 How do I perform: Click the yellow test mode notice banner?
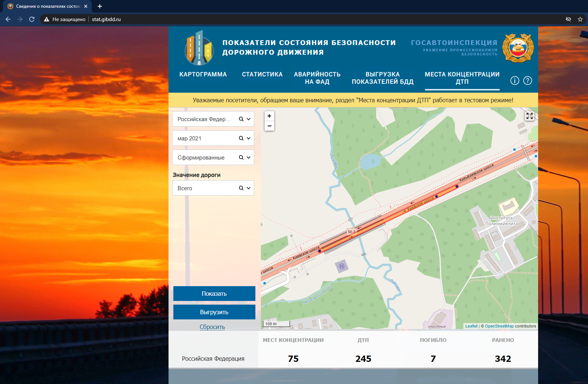[x=353, y=100]
